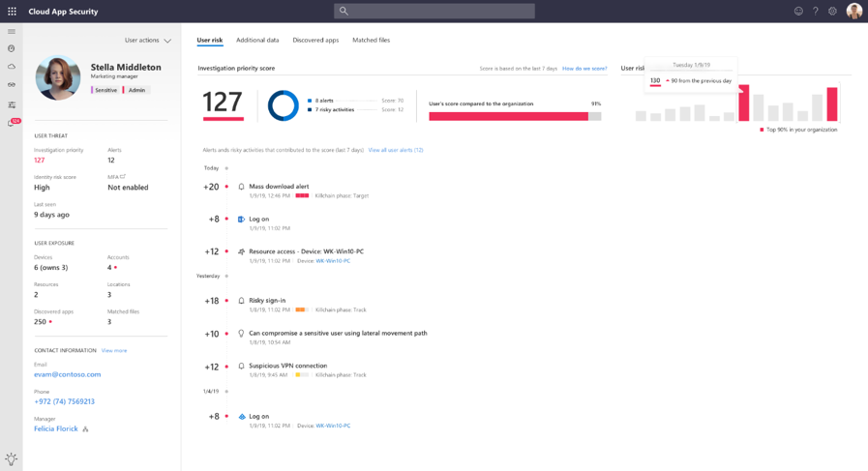Click the red 127 under Investigation priority
The width and height of the screenshot is (868, 471).
point(40,160)
